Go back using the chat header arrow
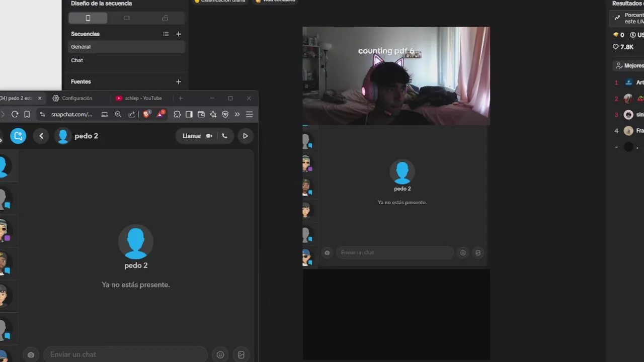The height and width of the screenshot is (362, 644). pos(41,136)
